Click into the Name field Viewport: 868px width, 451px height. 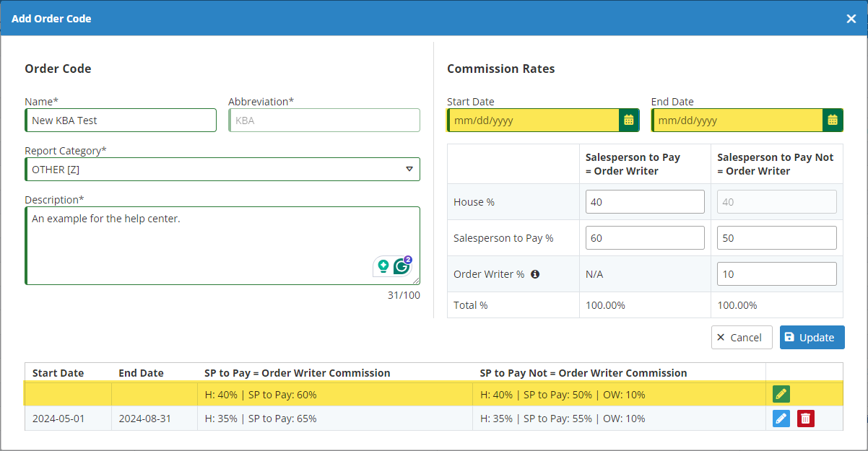point(121,121)
